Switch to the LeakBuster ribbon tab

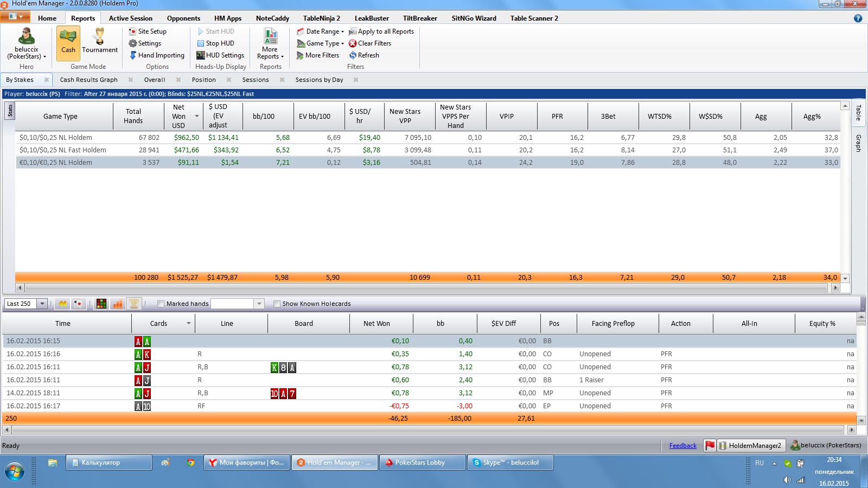point(372,18)
